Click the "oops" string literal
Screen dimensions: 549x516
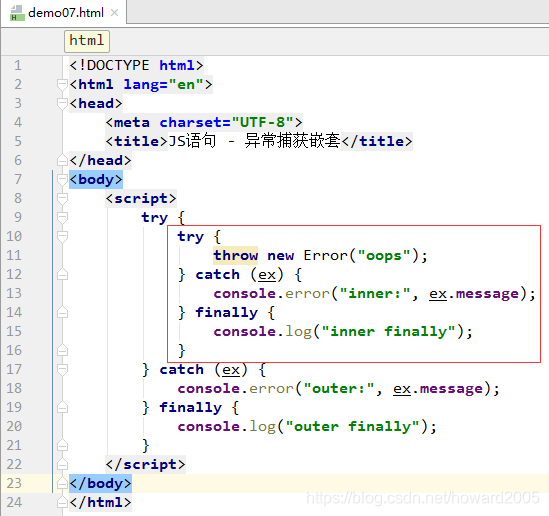click(x=384, y=256)
